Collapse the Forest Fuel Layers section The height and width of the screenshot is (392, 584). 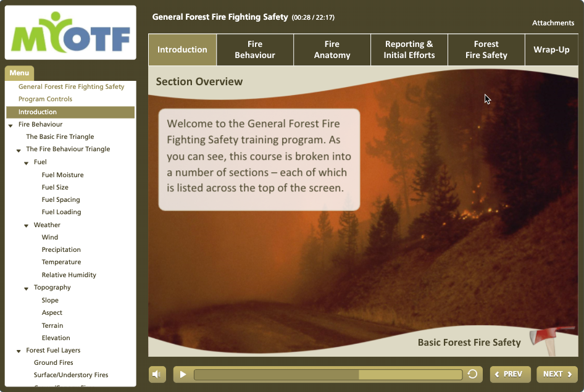19,351
